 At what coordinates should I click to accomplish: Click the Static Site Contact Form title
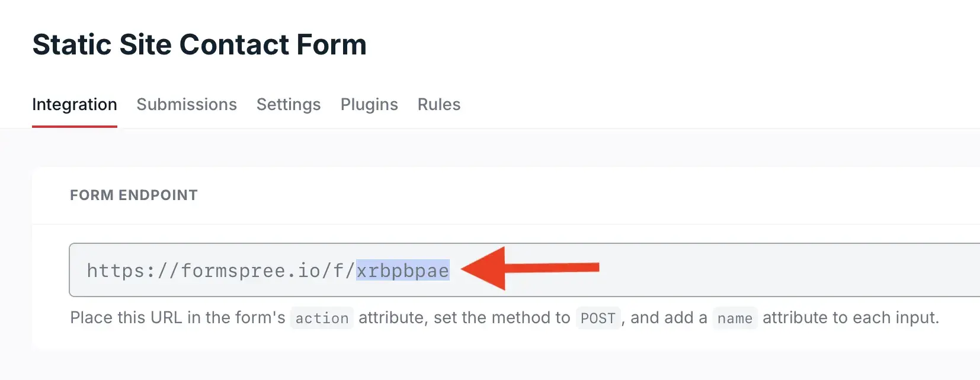200,44
